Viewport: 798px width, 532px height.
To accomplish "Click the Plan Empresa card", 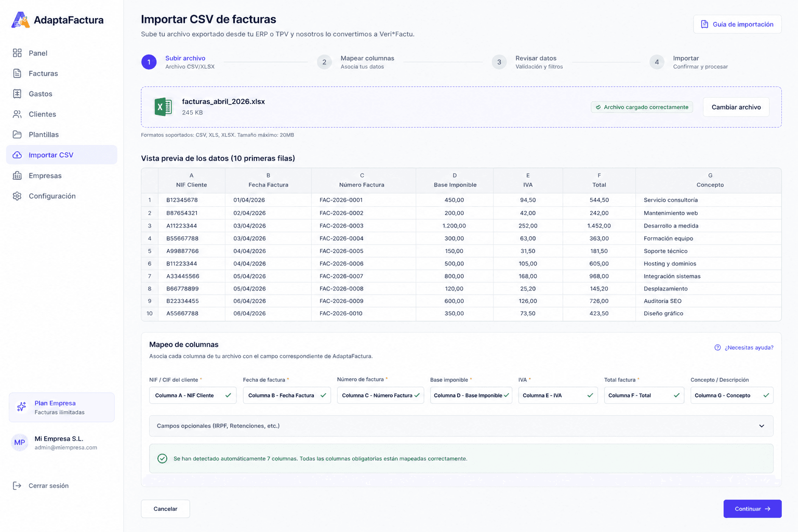I will [x=62, y=407].
